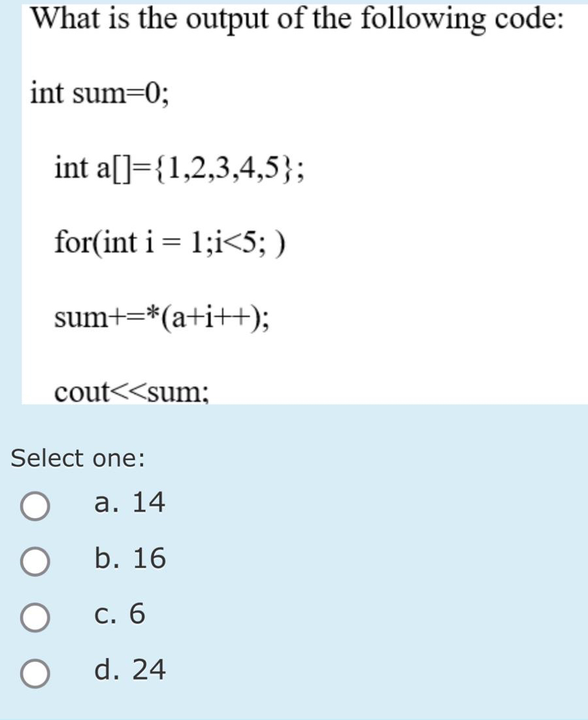The image size is (588, 720).
Task: Click the question title text
Action: [x=294, y=20]
